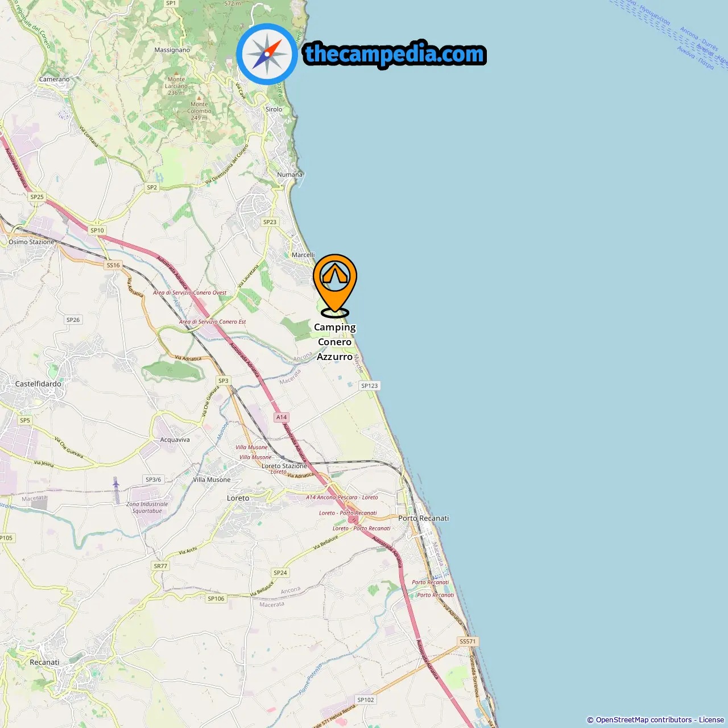Click the License link
Screen dimensions: 728x728
[x=712, y=720]
